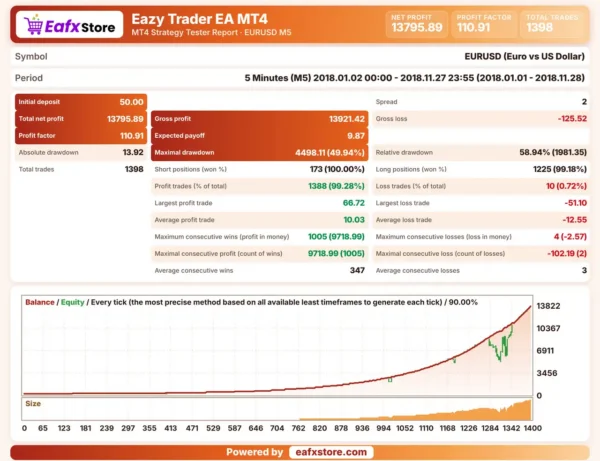600x461 pixels.
Task: Select the Profit Factor 110.91 header card
Action: click(484, 24)
